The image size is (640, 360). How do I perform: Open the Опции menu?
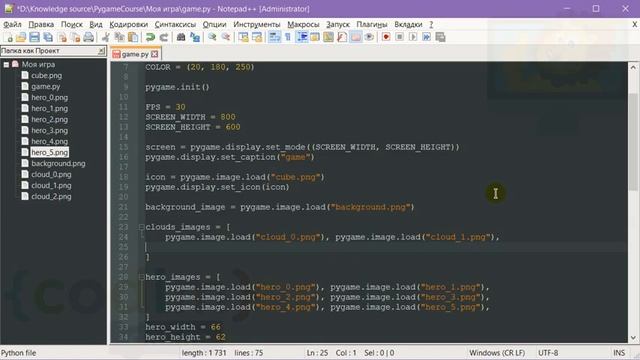[214, 24]
